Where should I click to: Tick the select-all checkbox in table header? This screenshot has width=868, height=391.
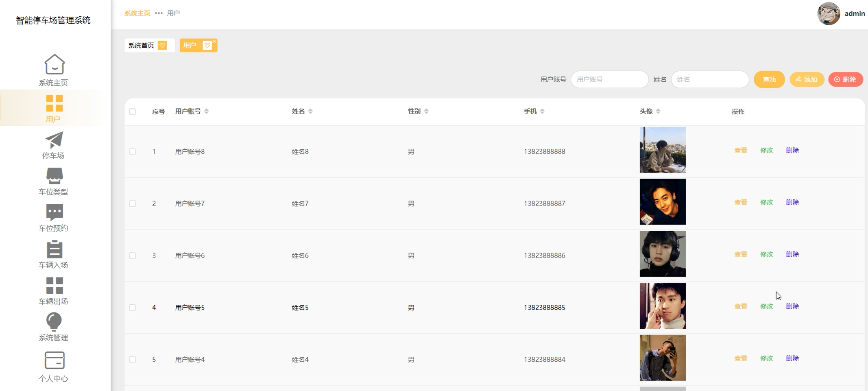pyautogui.click(x=133, y=111)
